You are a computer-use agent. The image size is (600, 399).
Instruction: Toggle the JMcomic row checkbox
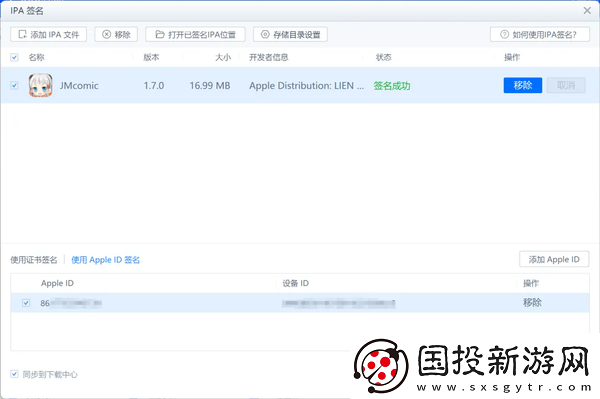[x=14, y=85]
